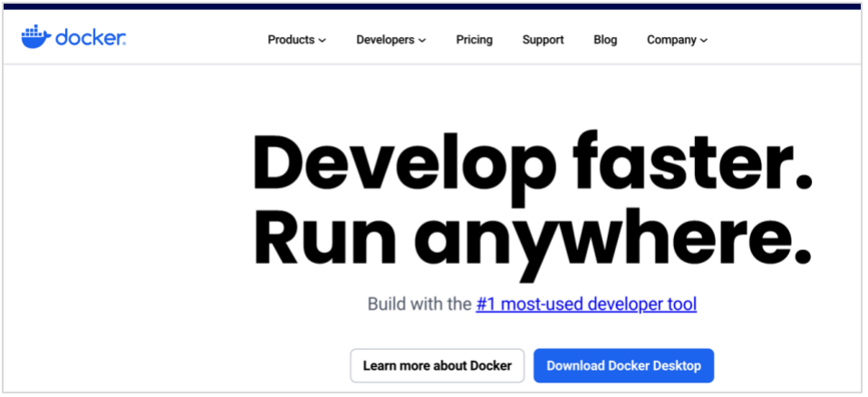Click Learn more about Docker button

[x=438, y=365]
